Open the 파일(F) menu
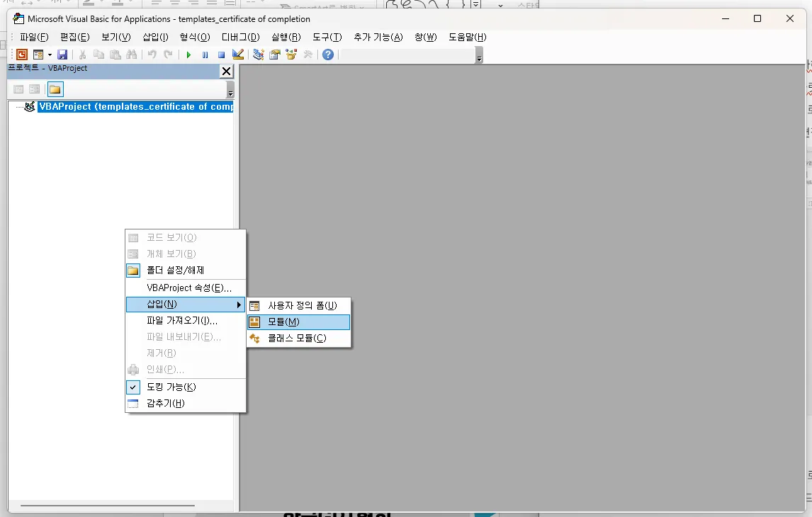Image resolution: width=812 pixels, height=517 pixels. (x=34, y=38)
